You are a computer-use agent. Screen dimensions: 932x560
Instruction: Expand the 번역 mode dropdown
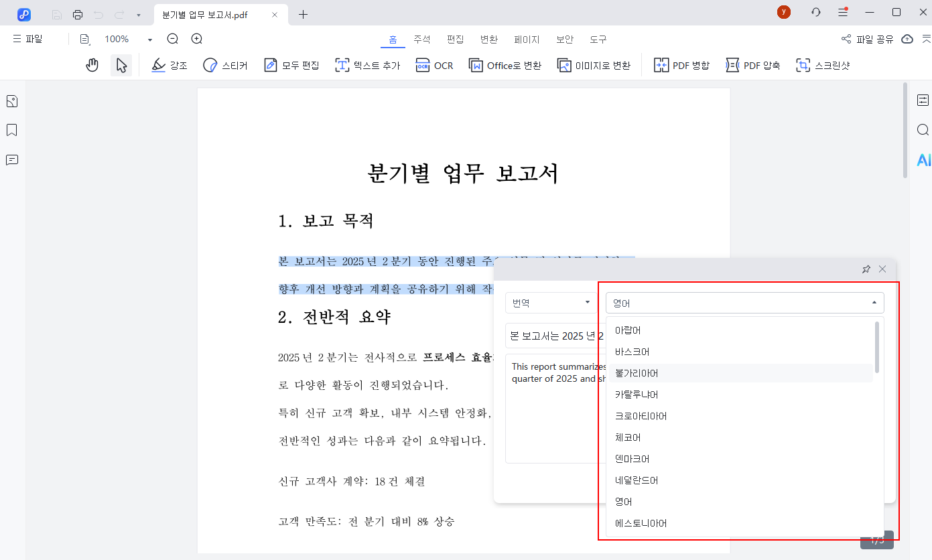tap(549, 303)
